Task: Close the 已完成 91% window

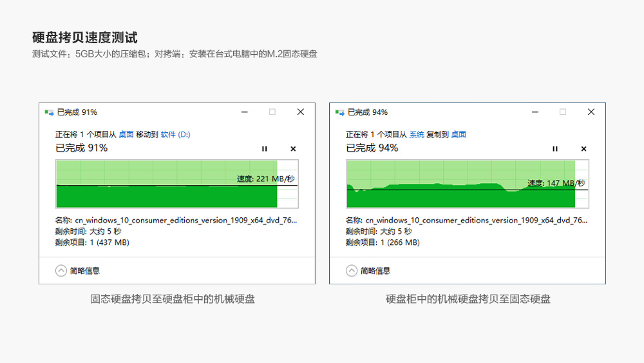Action: [x=301, y=112]
